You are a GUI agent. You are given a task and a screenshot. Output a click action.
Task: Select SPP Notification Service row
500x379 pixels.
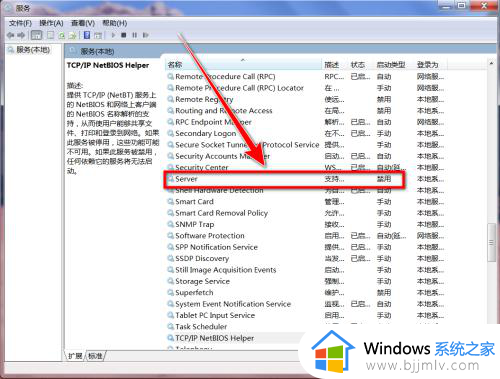coord(306,247)
